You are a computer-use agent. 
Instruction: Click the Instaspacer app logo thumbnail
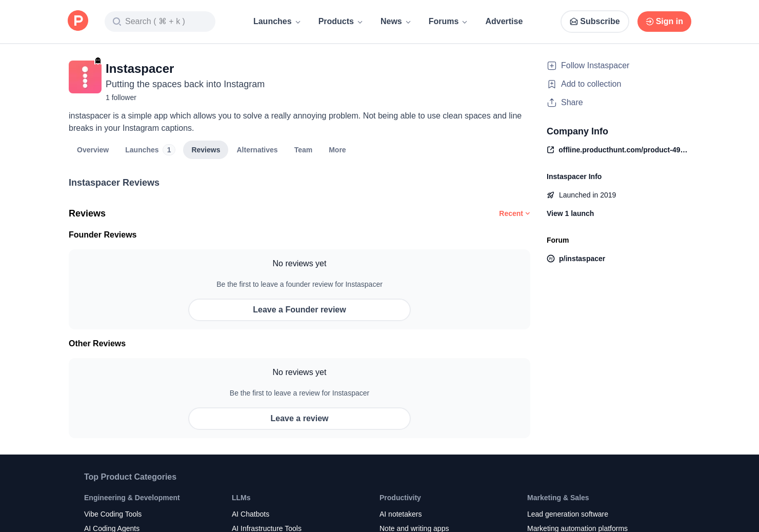point(85,77)
